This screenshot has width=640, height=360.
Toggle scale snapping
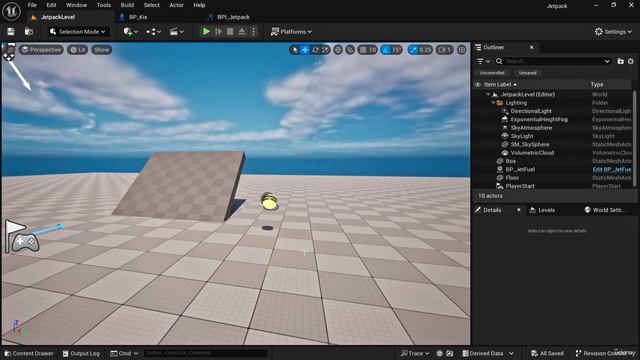(413, 50)
